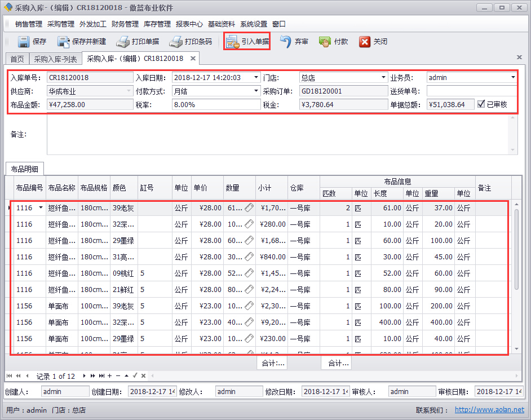Open the 付款方式 payment method dropdown
Image resolution: width=531 pixels, height=420 pixels.
[256, 91]
